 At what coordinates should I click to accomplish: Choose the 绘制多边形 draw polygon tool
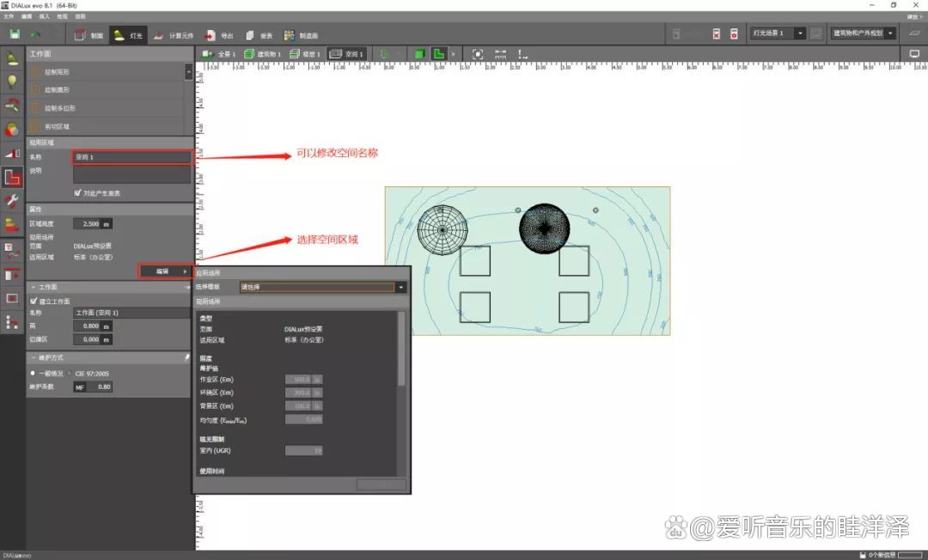pos(107,108)
